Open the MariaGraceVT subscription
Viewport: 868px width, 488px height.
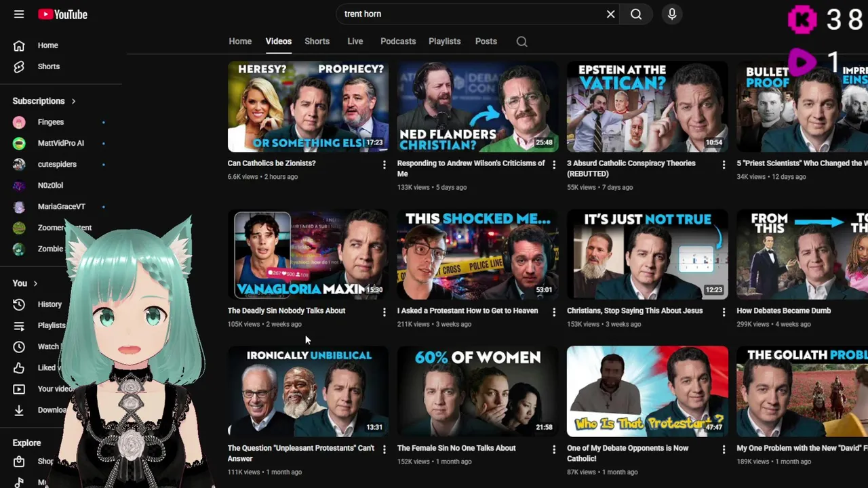(x=61, y=206)
